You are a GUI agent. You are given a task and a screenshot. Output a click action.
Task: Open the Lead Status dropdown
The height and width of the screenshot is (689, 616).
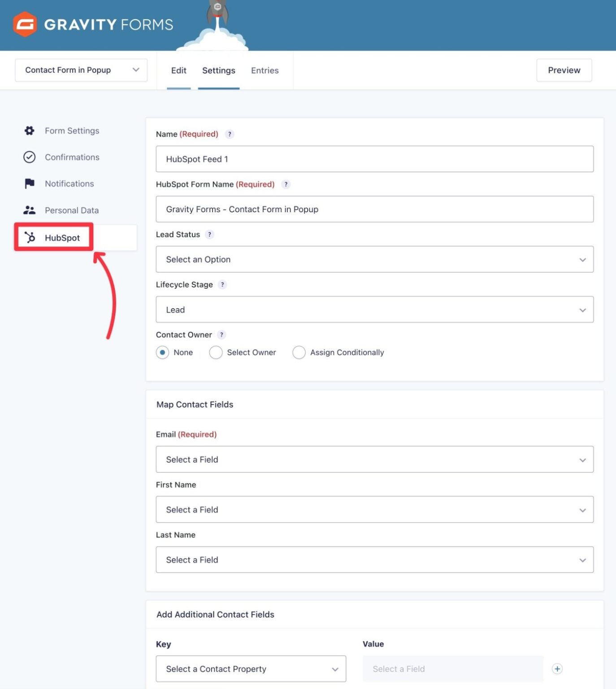click(374, 259)
